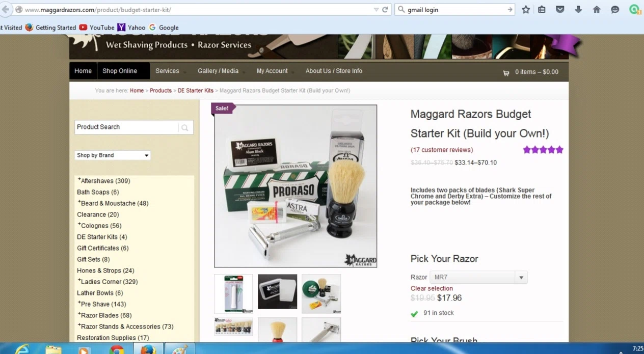This screenshot has width=644, height=354.
Task: Expand Razor Stands & Accessories category
Action: [x=79, y=325]
